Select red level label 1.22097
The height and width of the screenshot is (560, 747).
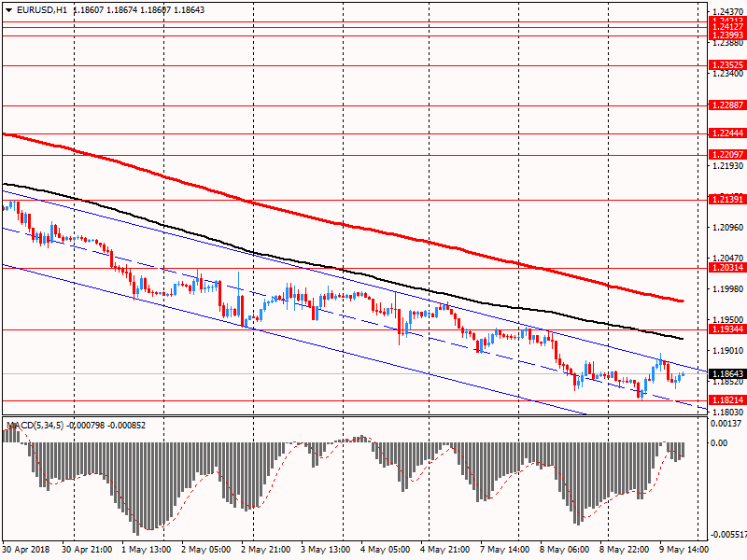point(727,155)
